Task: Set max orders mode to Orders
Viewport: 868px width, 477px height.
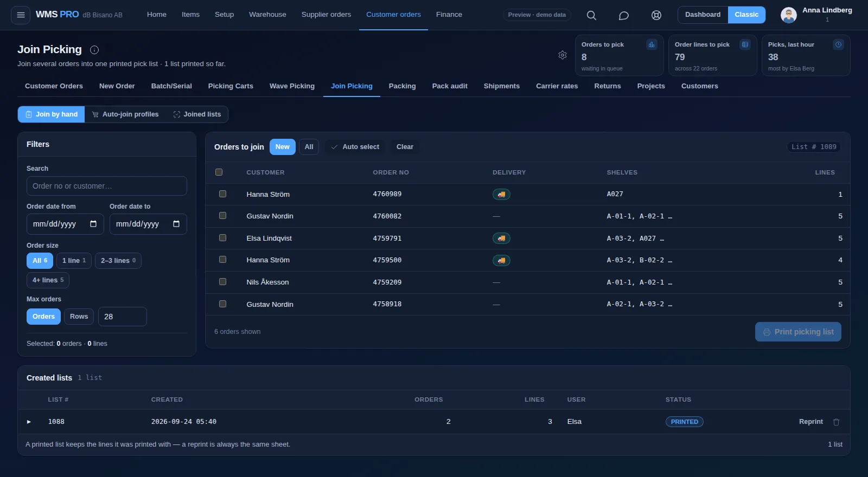Action: coord(43,317)
